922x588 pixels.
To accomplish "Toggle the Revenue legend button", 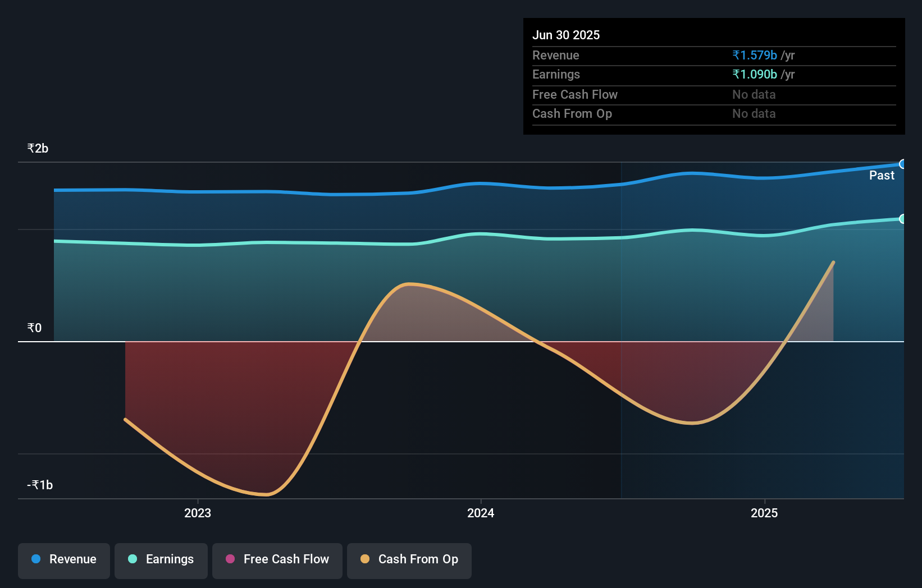I will coord(64,561).
